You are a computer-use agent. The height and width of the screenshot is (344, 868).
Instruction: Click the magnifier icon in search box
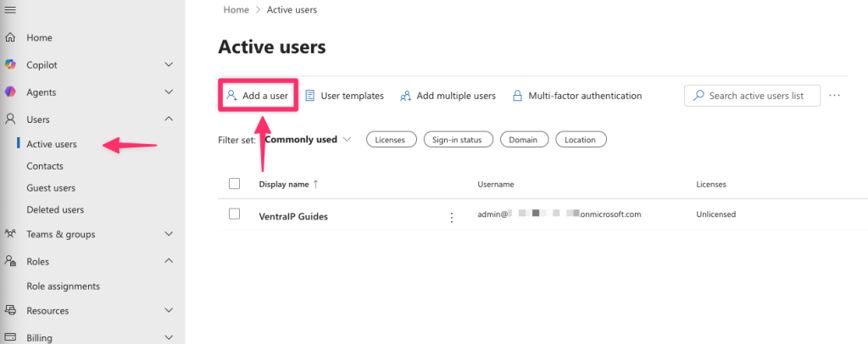coord(699,96)
